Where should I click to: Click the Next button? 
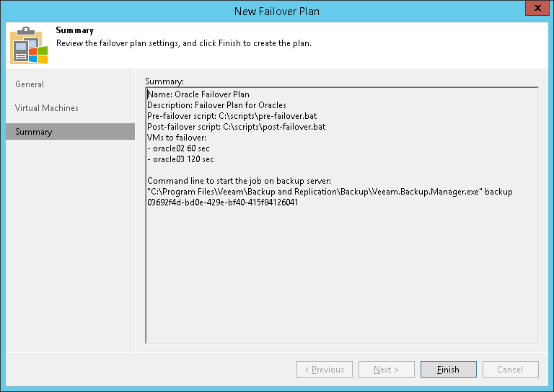click(x=386, y=370)
